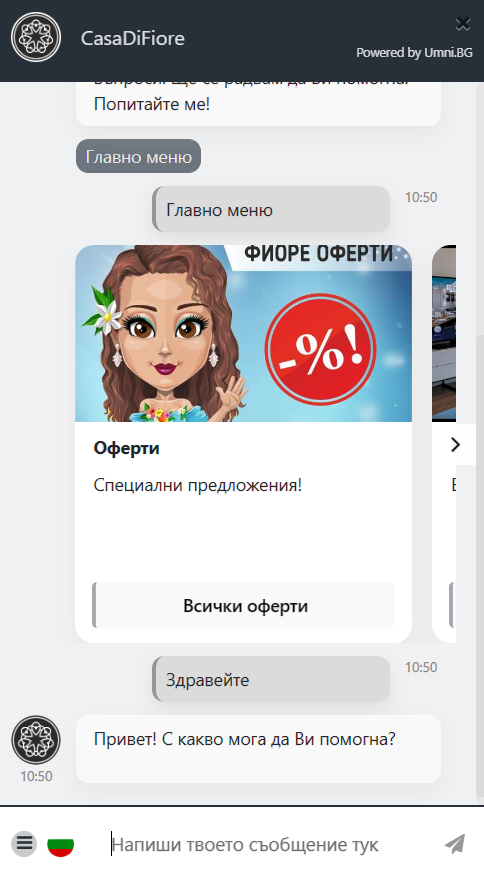Image resolution: width=484 pixels, height=871 pixels.
Task: Click the CasaDiFiore logo in header
Action: 36,37
